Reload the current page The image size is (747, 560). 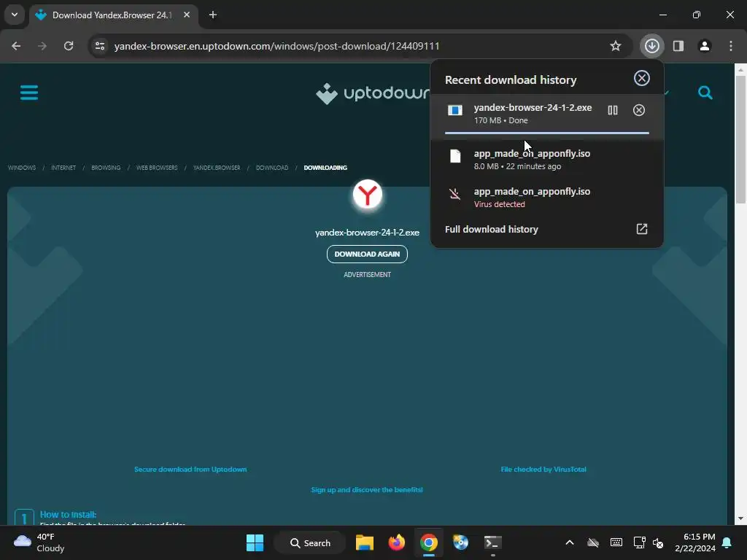click(69, 46)
